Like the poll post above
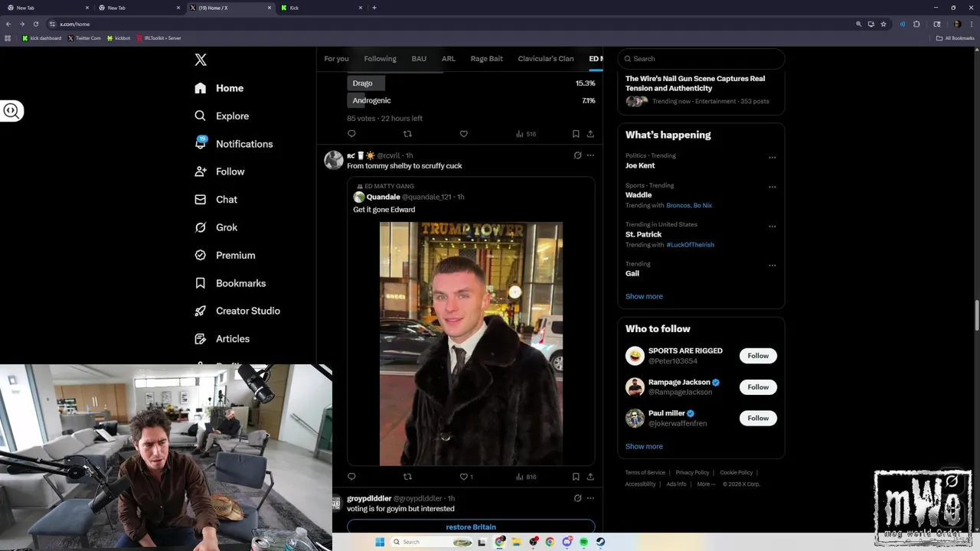The width and height of the screenshot is (980, 551). 463,134
